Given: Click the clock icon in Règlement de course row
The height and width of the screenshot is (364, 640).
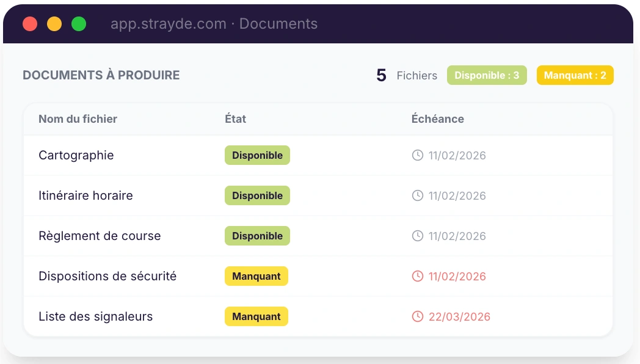Looking at the screenshot, I should pyautogui.click(x=418, y=236).
